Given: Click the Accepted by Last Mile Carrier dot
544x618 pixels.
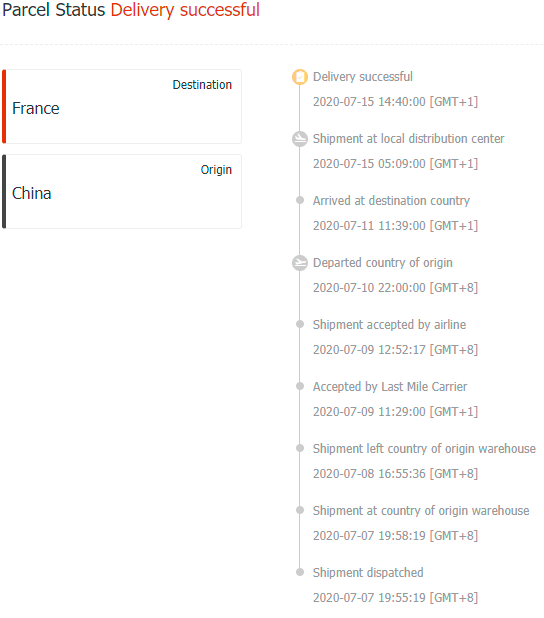Looking at the screenshot, I should [300, 386].
